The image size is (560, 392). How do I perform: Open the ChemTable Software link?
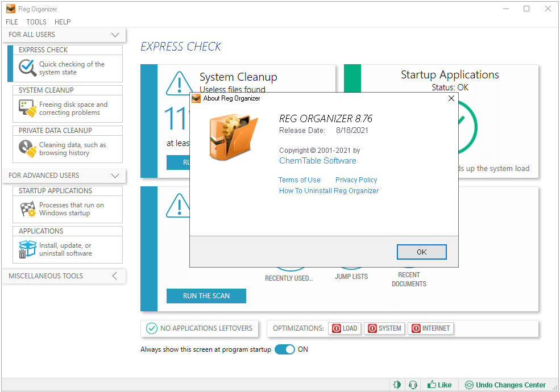point(317,161)
